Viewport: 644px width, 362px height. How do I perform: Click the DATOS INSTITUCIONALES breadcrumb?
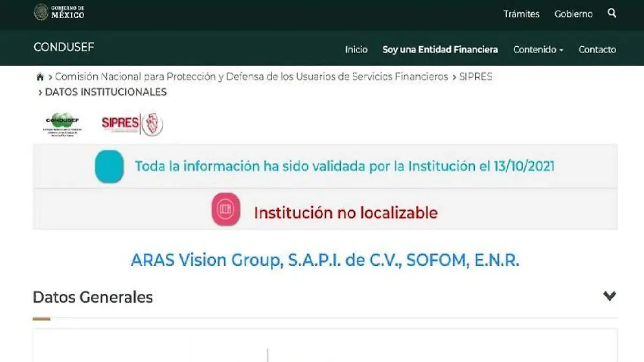[106, 92]
